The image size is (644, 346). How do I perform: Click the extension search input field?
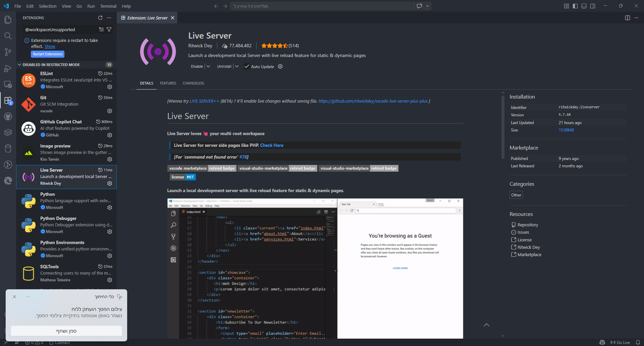coord(60,30)
